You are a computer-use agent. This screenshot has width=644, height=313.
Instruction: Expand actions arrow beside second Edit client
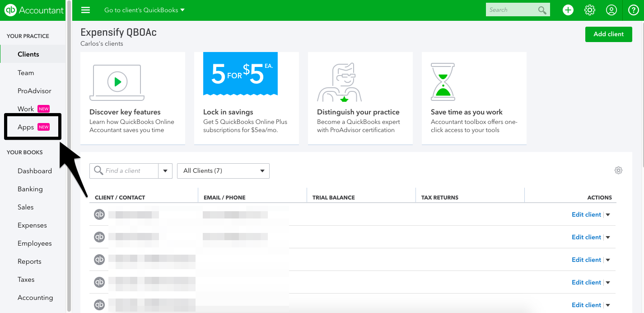point(608,237)
